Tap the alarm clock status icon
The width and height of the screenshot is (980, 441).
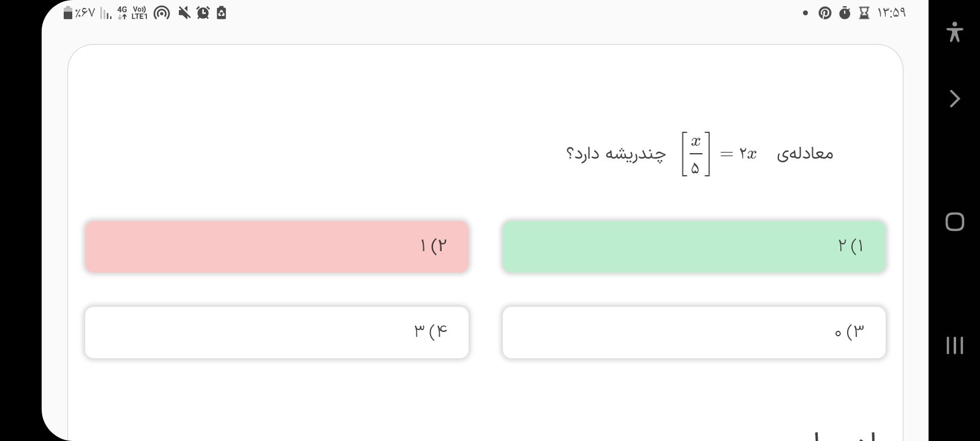(x=203, y=13)
